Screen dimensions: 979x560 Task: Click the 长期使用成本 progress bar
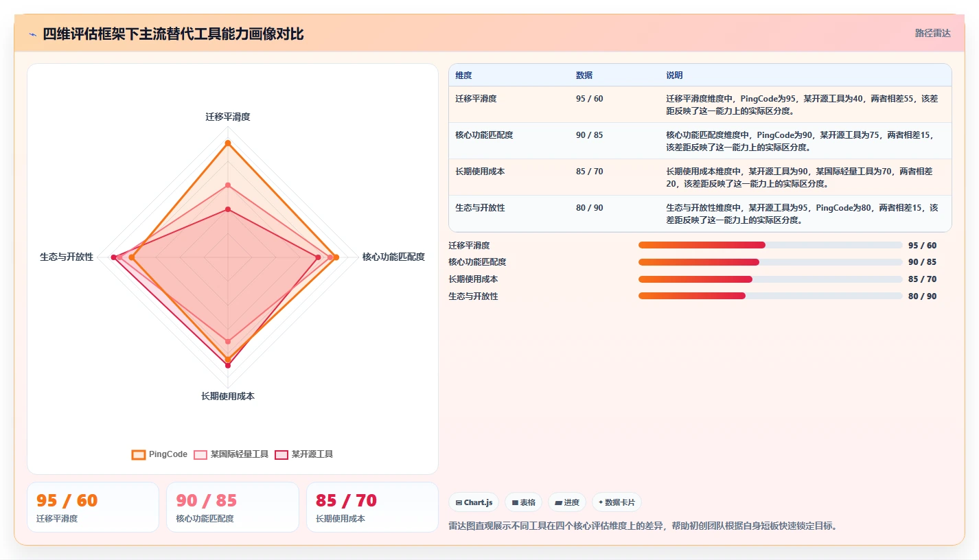click(x=770, y=279)
